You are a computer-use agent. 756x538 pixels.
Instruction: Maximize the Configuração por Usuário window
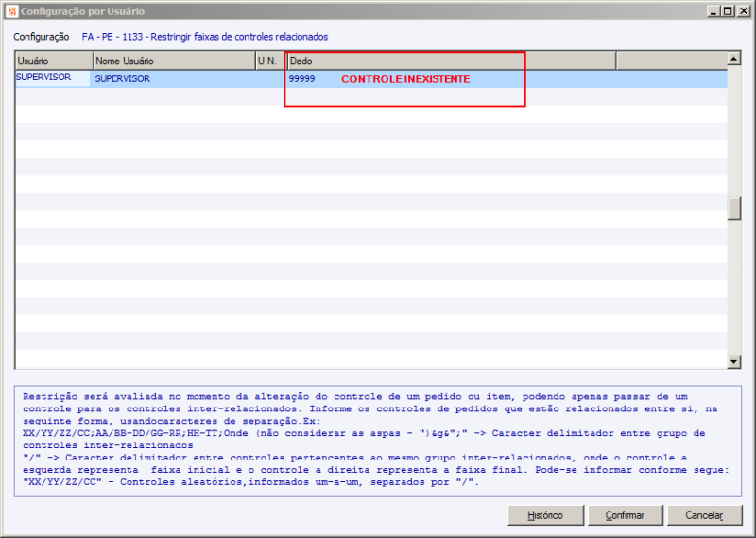[729, 10]
